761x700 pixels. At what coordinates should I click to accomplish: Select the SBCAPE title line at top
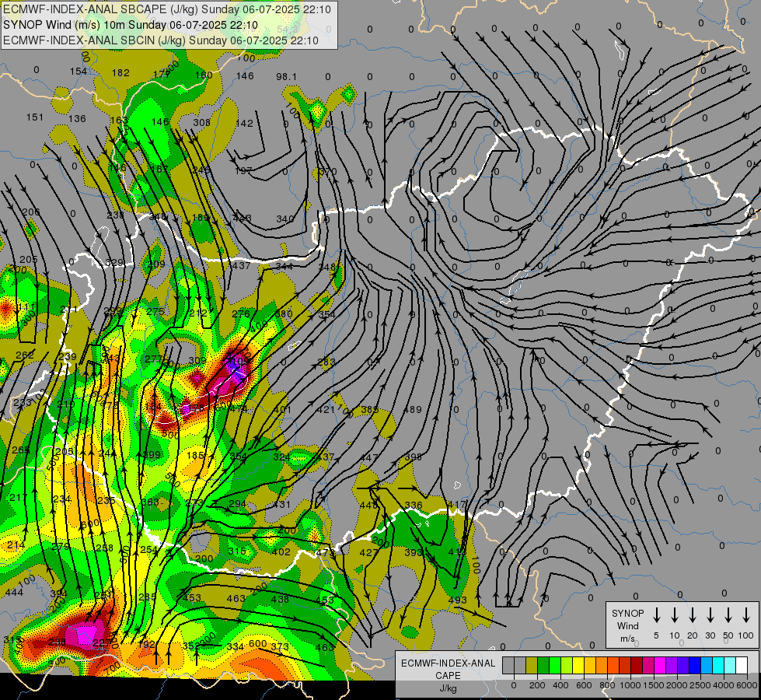[x=167, y=9]
